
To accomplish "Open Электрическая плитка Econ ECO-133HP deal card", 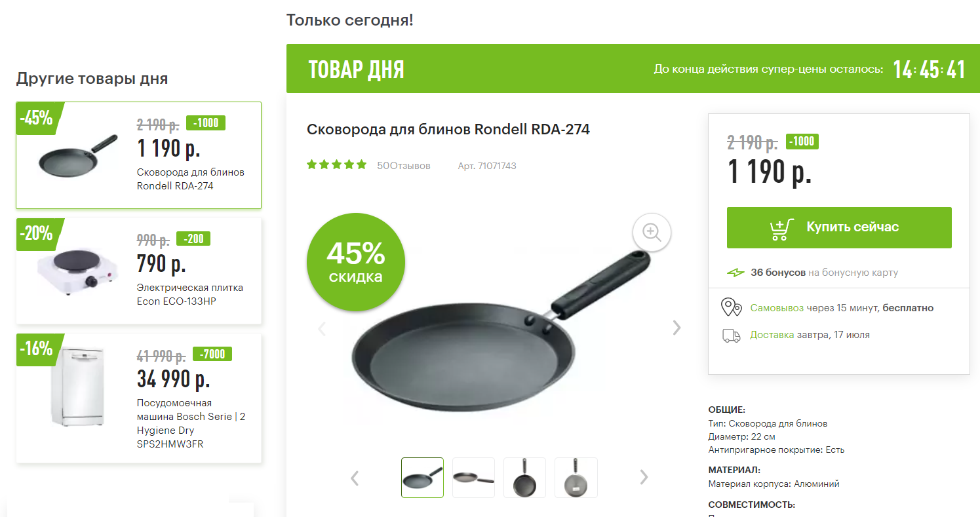I will [139, 271].
